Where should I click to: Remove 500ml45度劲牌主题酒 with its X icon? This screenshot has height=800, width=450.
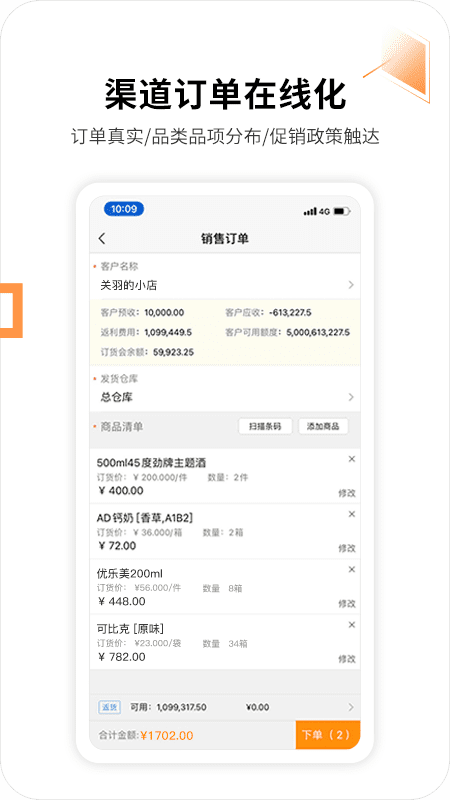(352, 459)
